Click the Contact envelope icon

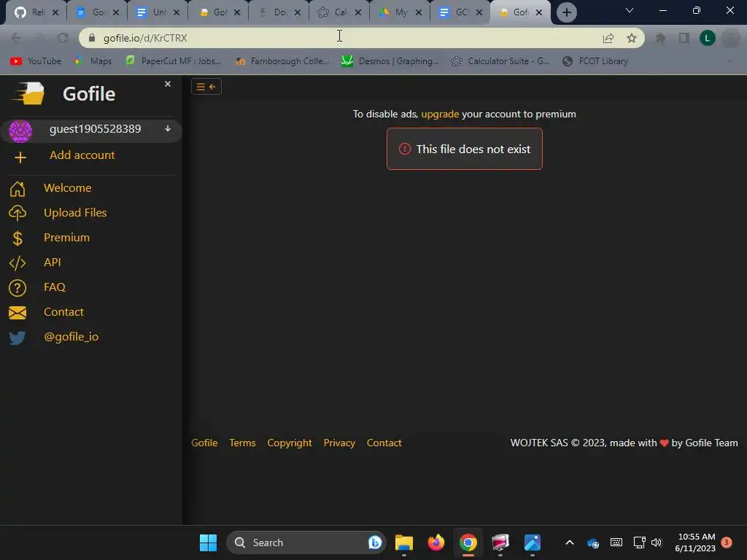(x=18, y=313)
